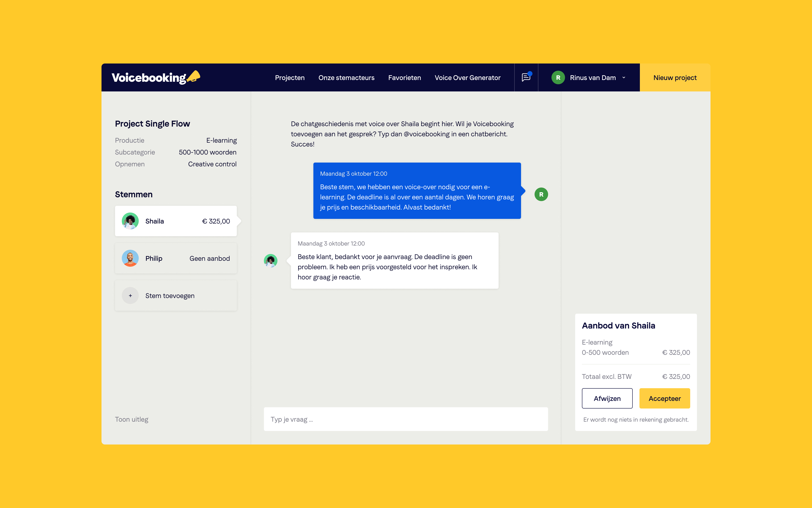Expand the Rinus van Dam account dropdown arrow
The image size is (812, 508).
click(x=624, y=78)
